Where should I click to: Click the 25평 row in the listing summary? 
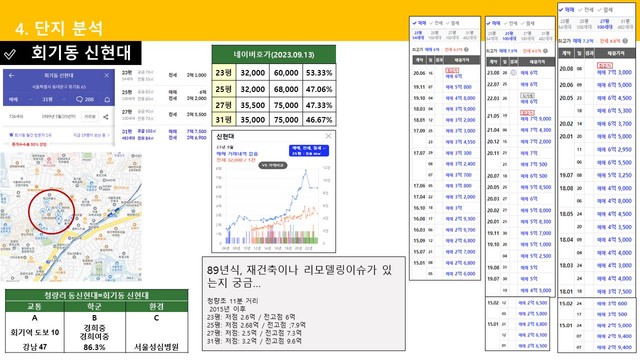pyautogui.click(x=164, y=95)
